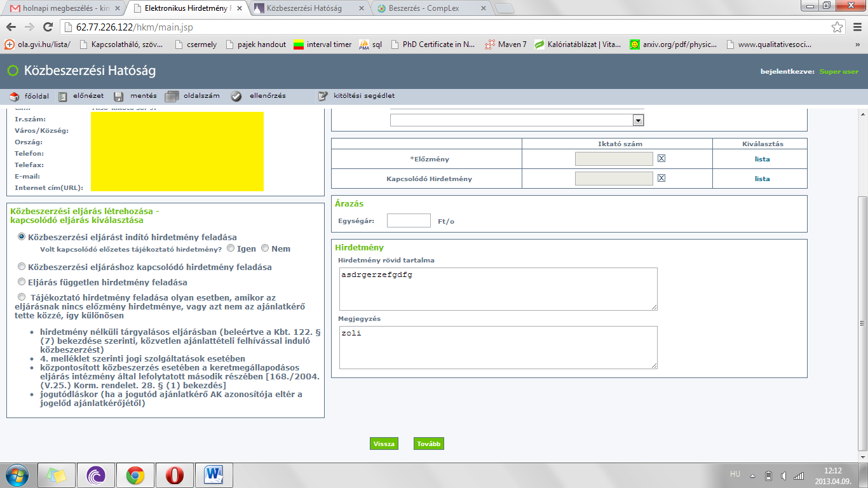Open the pajek handout bookmark

pyautogui.click(x=255, y=44)
